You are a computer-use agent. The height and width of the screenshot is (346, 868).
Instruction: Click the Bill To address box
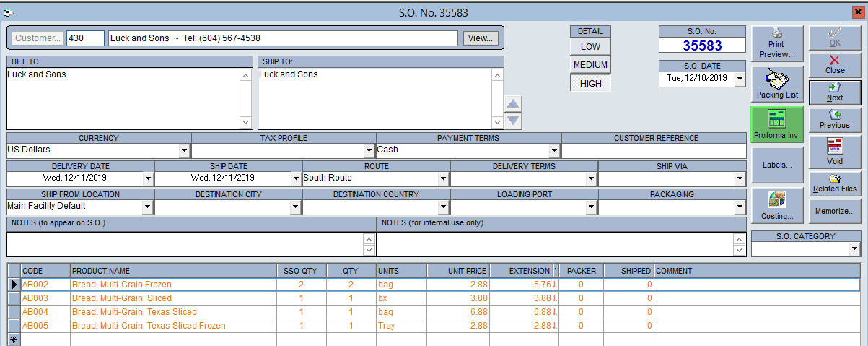click(123, 98)
